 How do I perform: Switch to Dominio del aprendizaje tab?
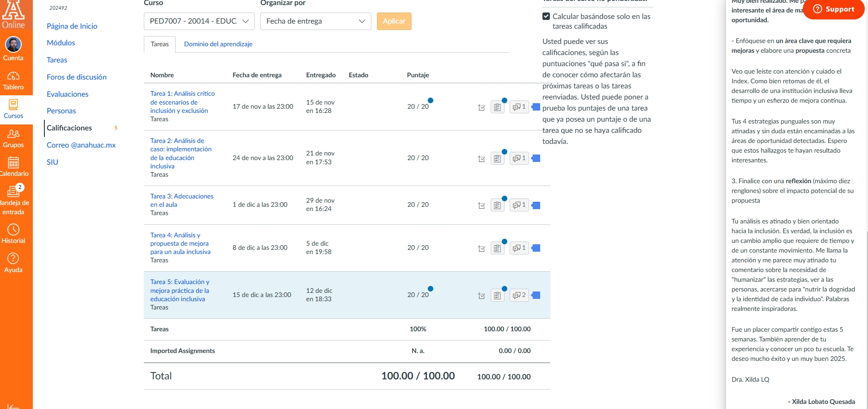click(218, 44)
